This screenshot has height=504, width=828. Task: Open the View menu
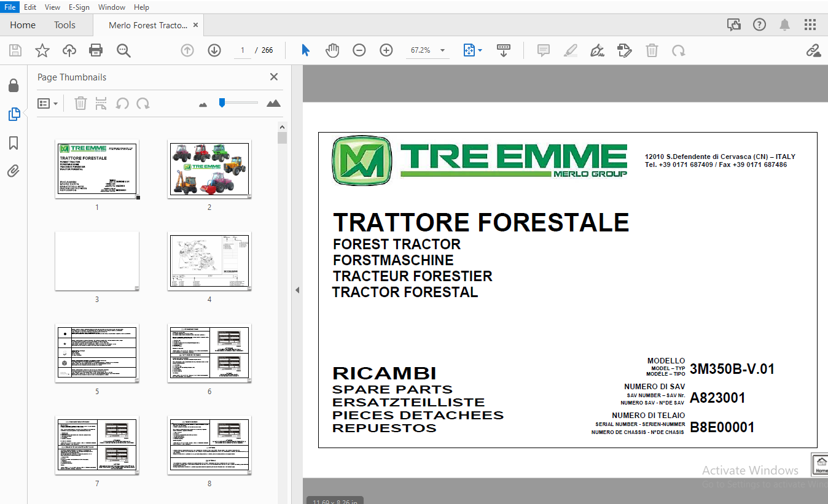point(53,7)
